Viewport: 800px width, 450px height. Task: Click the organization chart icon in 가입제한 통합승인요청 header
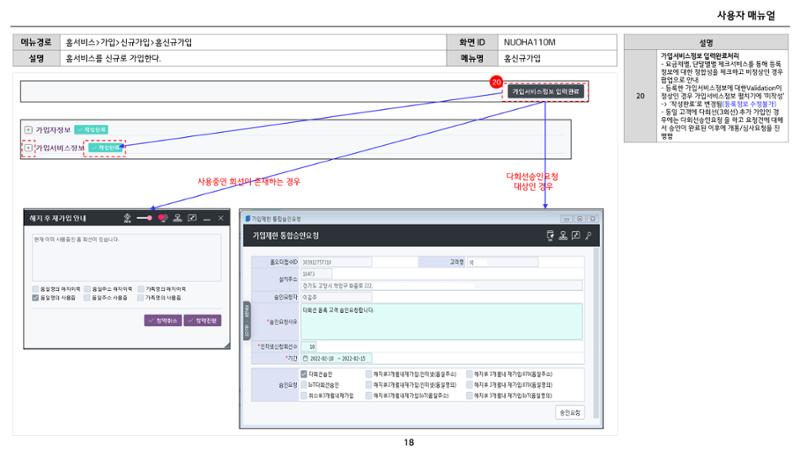point(563,235)
